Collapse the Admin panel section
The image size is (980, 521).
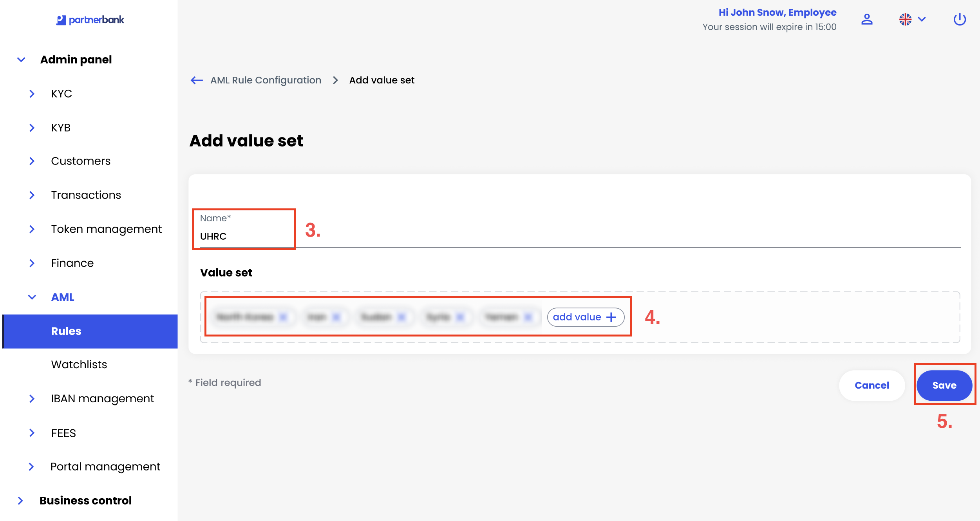tap(21, 60)
